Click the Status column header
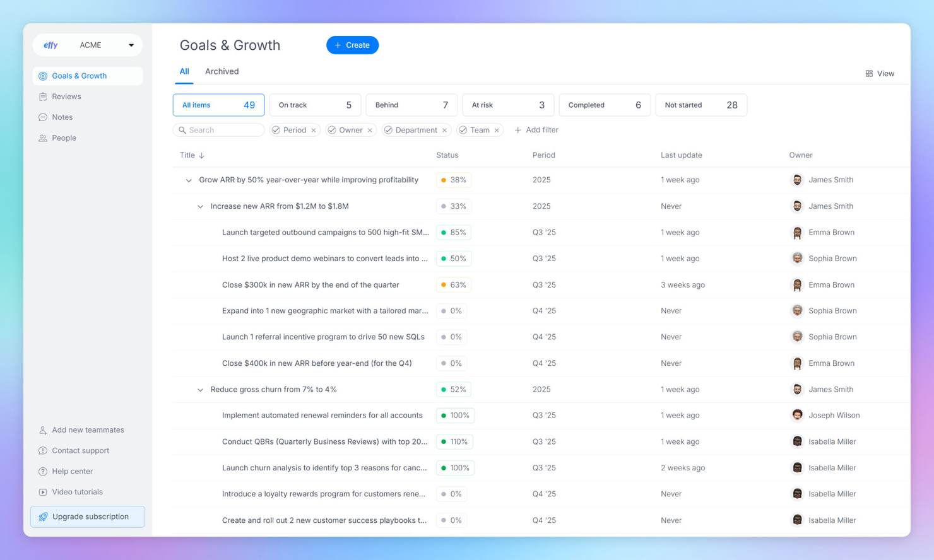 447,155
